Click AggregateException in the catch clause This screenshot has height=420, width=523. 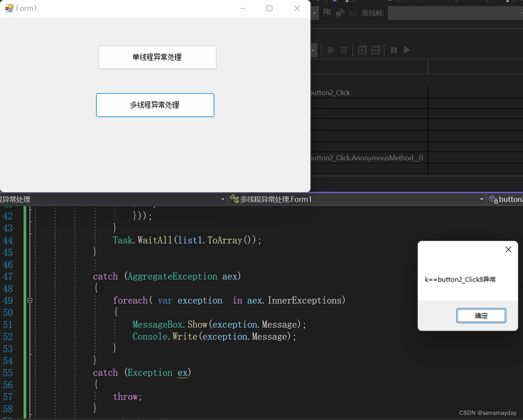coord(173,276)
